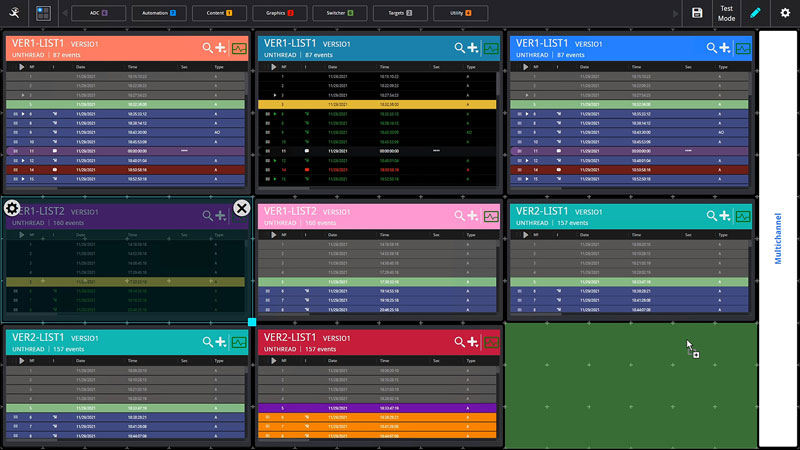
Task: Search in the red VER2-LIST1 panel
Action: click(459, 342)
